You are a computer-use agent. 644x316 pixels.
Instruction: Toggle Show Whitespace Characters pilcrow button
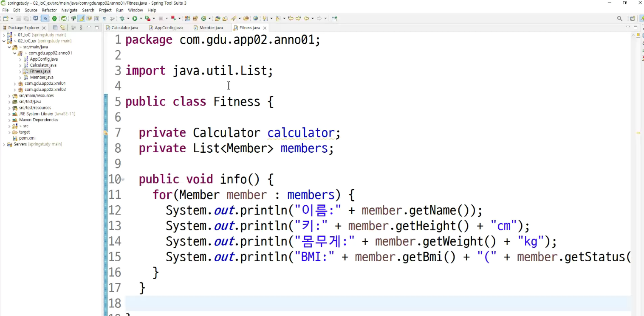[x=104, y=18]
